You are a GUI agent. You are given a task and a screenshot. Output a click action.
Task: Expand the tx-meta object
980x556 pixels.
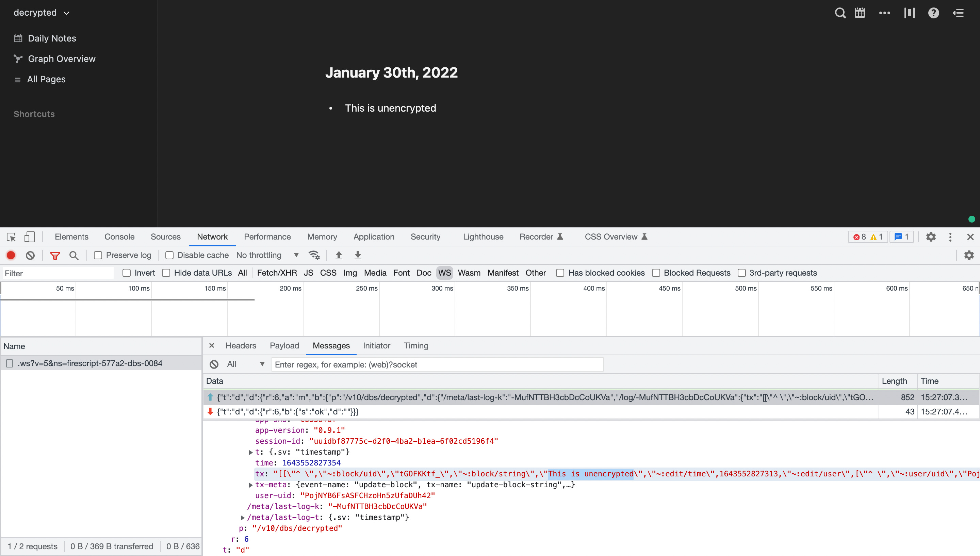point(251,485)
